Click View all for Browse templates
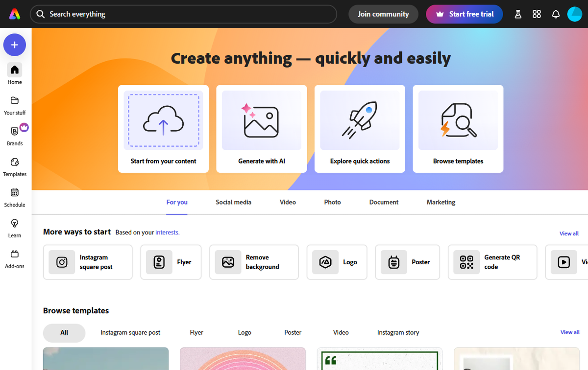 coord(570,332)
